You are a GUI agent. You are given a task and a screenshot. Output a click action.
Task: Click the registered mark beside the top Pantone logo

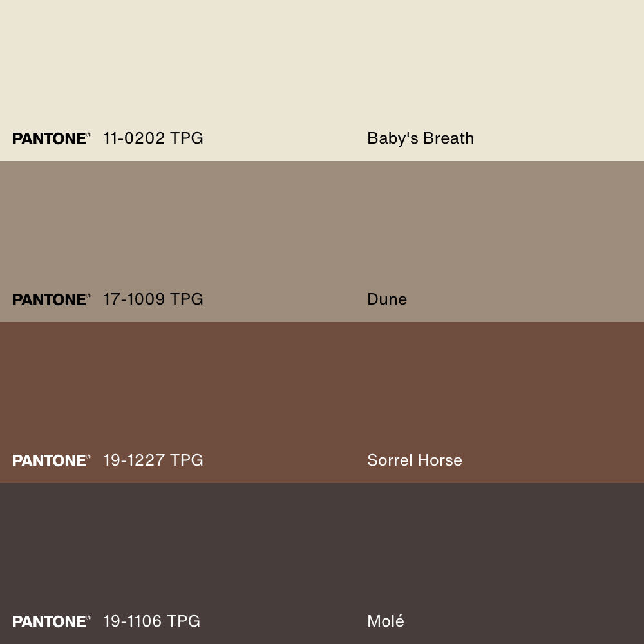(x=89, y=135)
